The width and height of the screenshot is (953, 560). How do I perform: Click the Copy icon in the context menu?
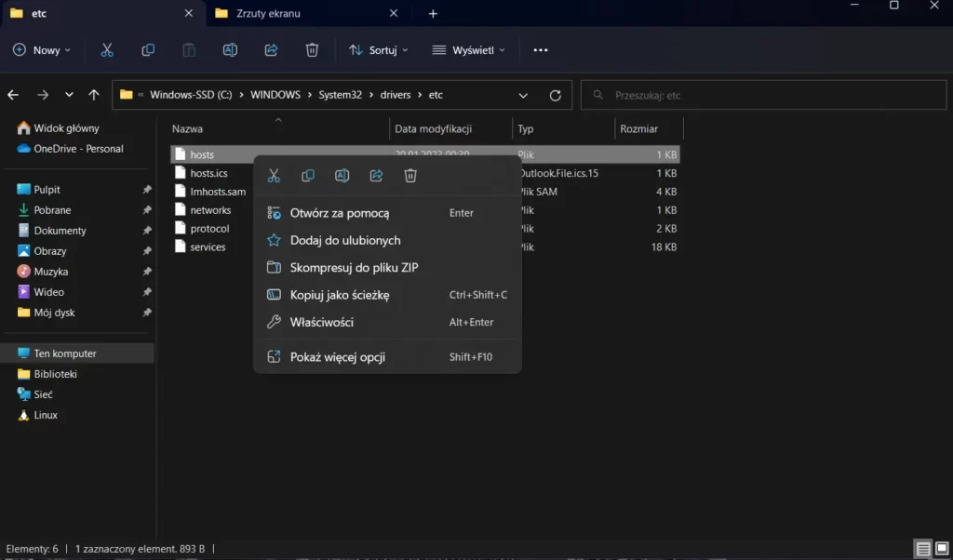308,175
